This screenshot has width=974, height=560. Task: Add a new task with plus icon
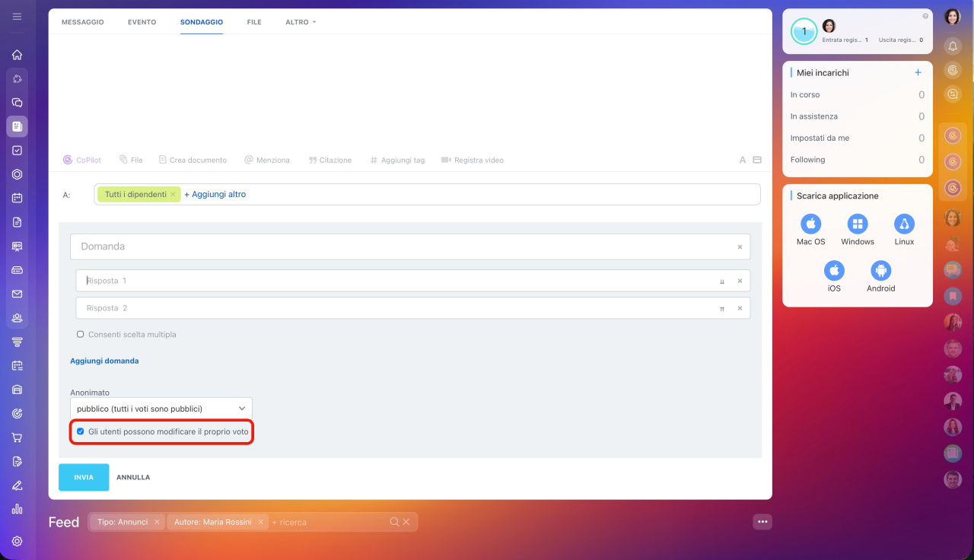coord(918,72)
